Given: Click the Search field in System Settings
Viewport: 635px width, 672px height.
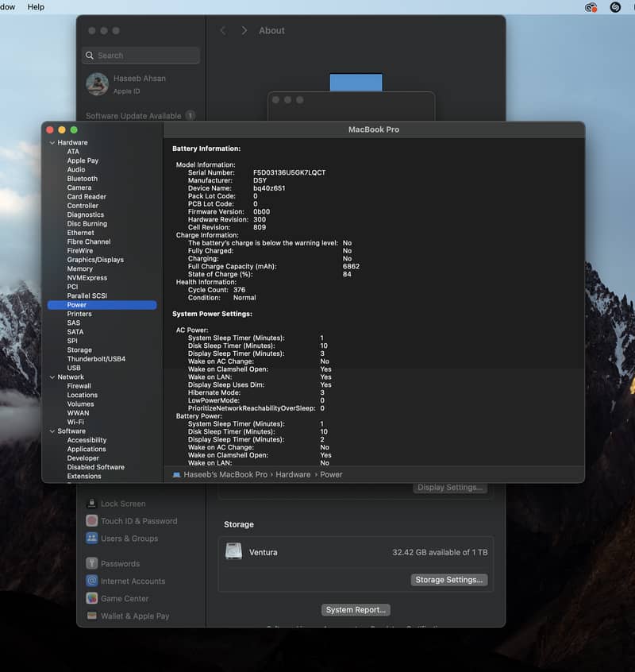Looking at the screenshot, I should click(141, 56).
